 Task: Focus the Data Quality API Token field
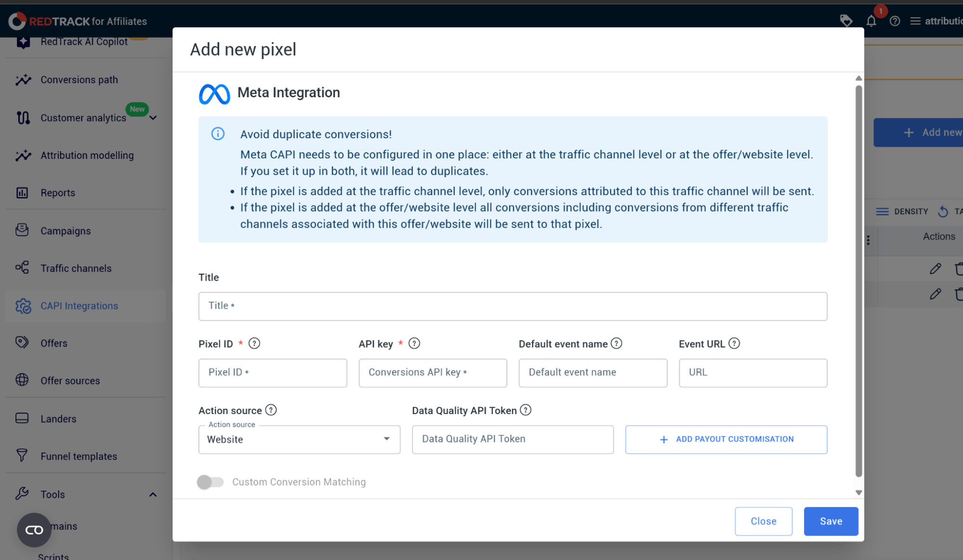(513, 439)
